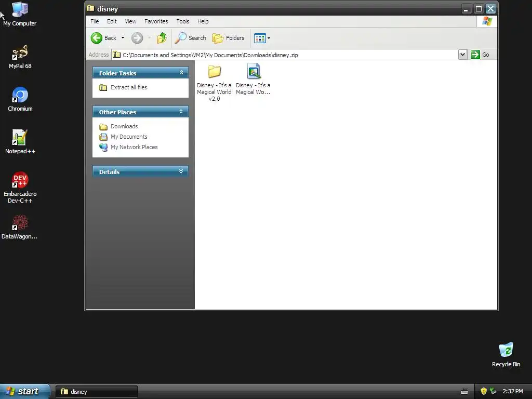Click the address path field
This screenshot has width=532, height=399.
285,55
